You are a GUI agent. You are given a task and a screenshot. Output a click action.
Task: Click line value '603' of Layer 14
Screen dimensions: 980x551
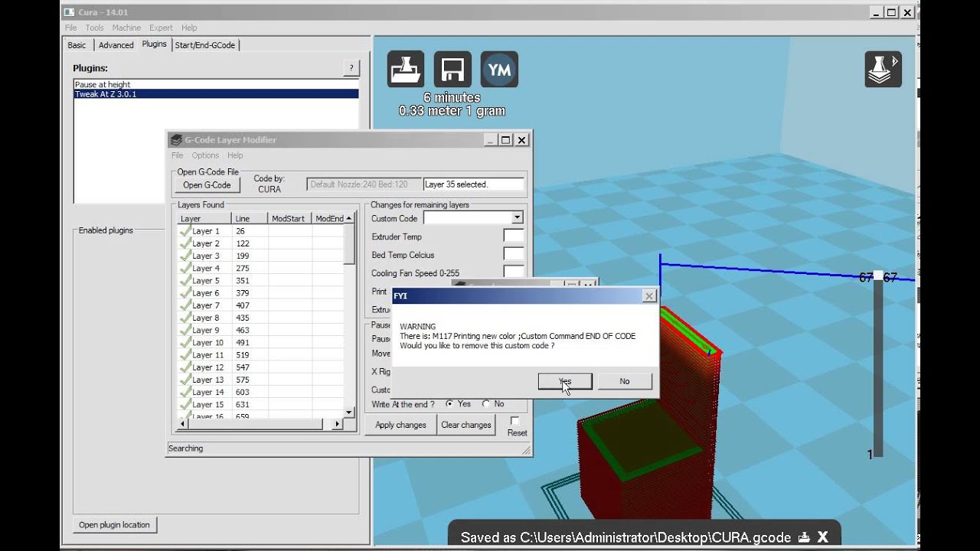pyautogui.click(x=242, y=392)
